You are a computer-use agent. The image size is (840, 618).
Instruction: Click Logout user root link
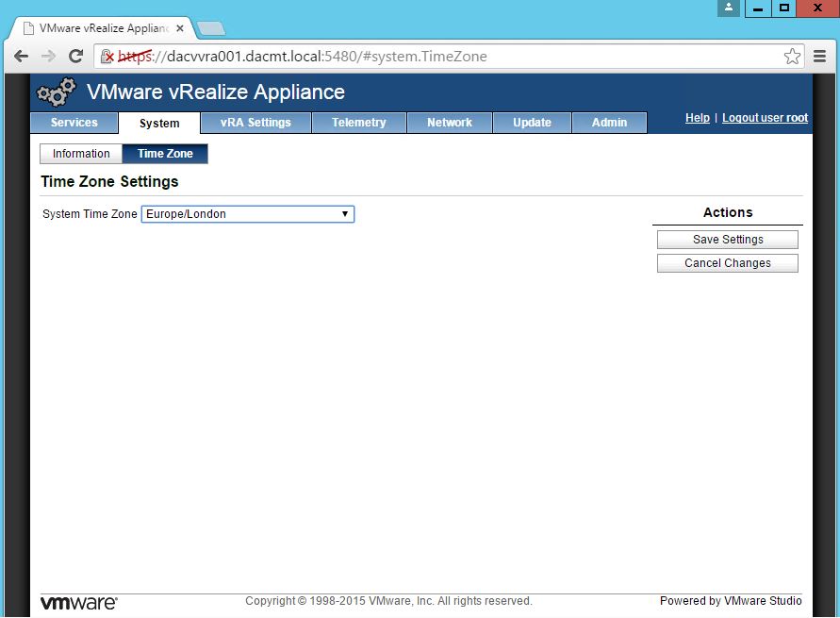tap(765, 118)
